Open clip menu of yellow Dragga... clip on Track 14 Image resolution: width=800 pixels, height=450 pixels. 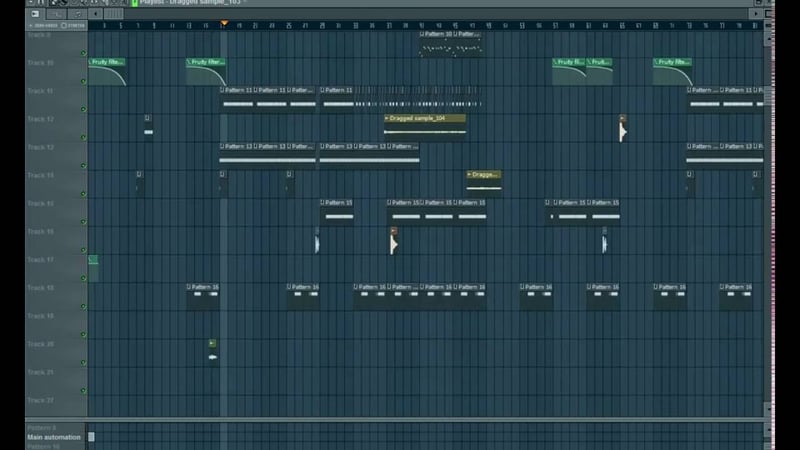469,174
